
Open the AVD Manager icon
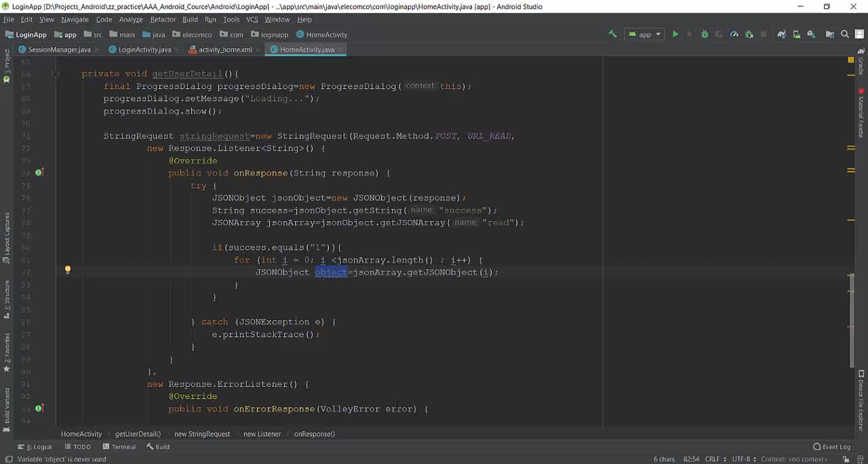point(797,34)
